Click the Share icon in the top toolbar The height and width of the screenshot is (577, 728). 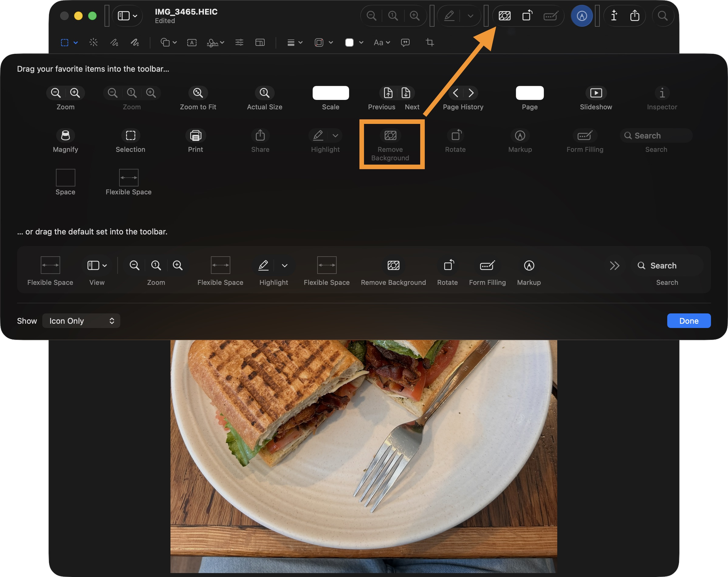[635, 16]
